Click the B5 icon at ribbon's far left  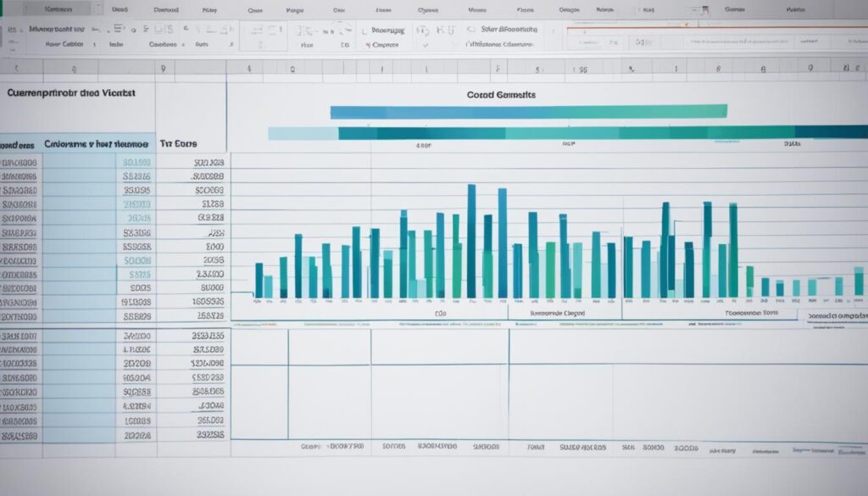(11, 29)
